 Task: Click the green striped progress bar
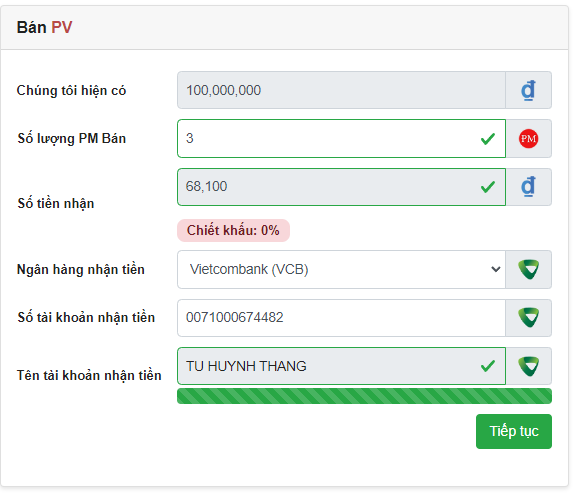[x=364, y=396]
